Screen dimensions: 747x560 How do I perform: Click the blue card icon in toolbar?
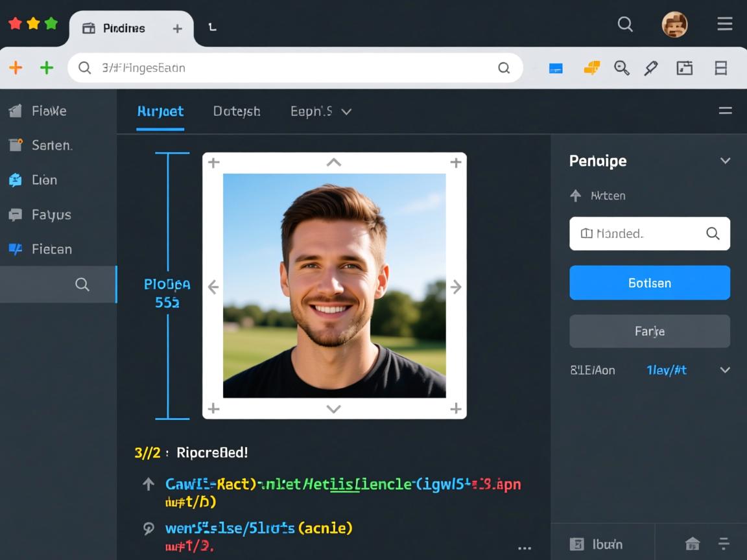(x=556, y=68)
